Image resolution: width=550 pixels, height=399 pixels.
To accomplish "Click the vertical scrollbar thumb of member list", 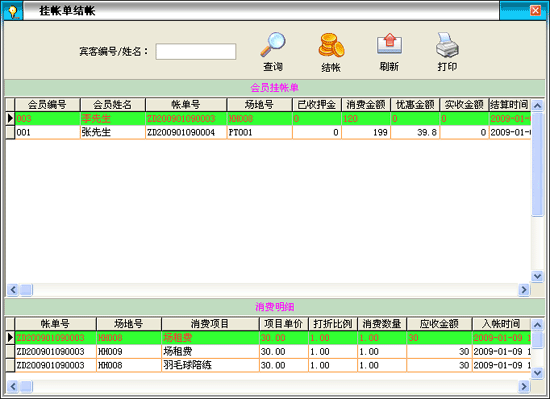I will click(537, 164).
